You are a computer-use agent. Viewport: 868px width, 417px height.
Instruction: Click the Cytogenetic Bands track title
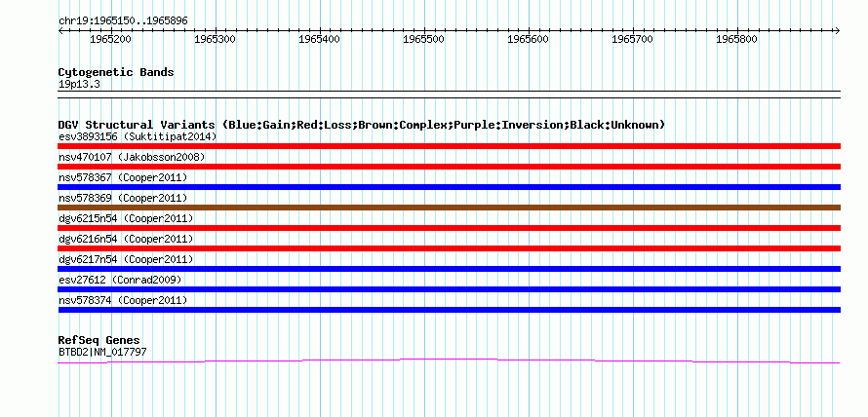tap(116, 72)
